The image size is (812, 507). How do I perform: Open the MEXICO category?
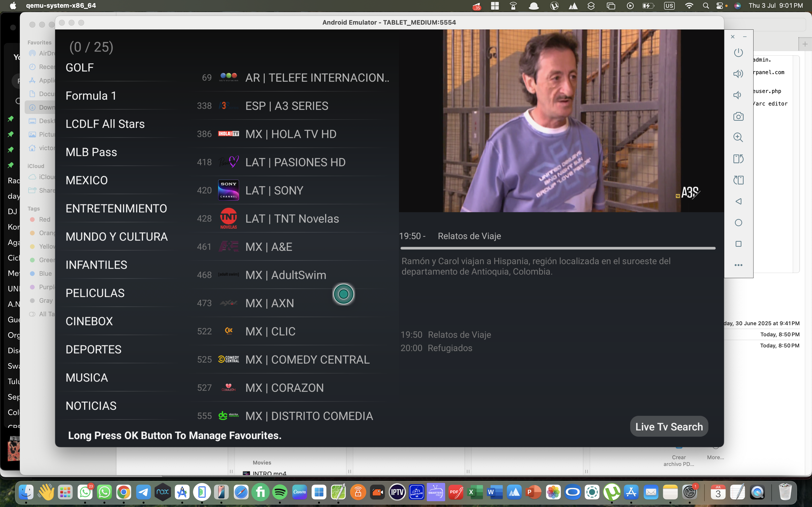(x=87, y=180)
